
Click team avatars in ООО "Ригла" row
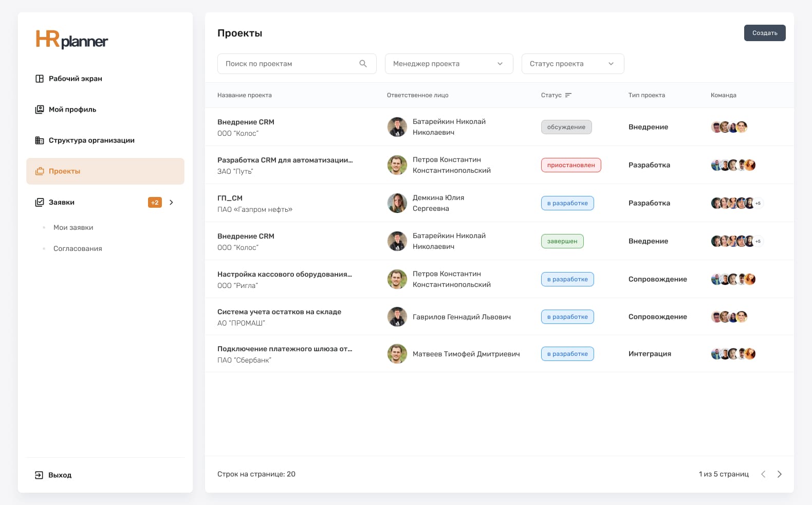(733, 279)
